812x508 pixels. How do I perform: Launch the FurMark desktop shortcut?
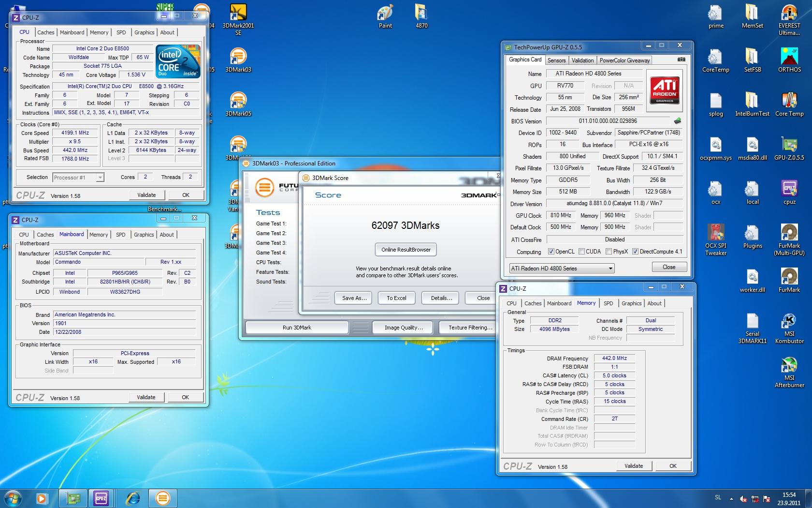[x=789, y=281]
